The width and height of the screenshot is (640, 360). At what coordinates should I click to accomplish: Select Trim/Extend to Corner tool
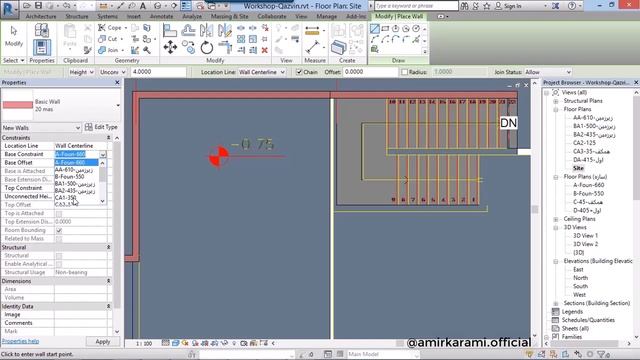pyautogui.click(x=225, y=47)
